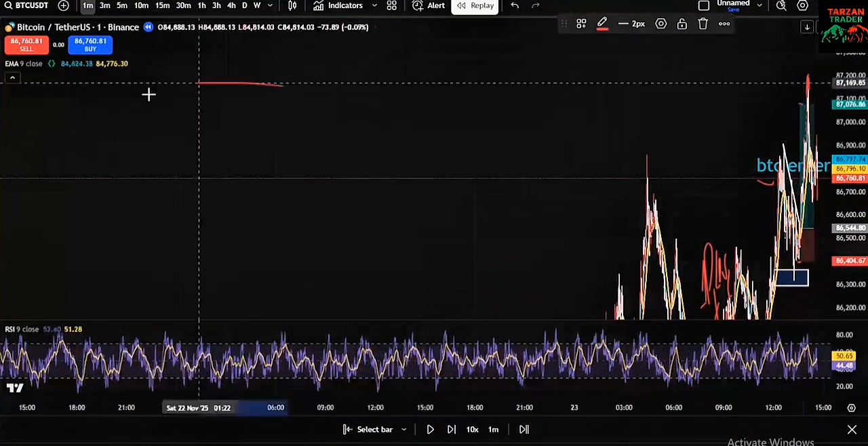Select the red horizontal line drawing

pos(241,84)
